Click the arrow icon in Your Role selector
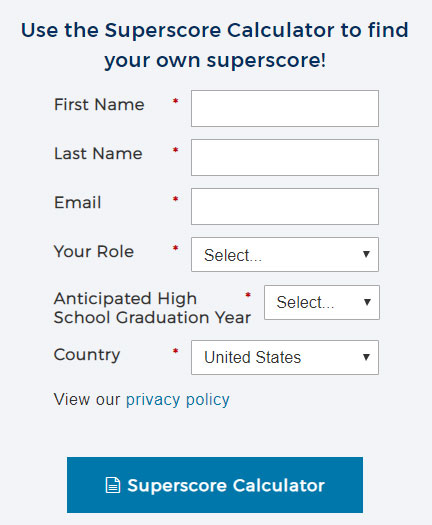This screenshot has height=525, width=432. (366, 254)
